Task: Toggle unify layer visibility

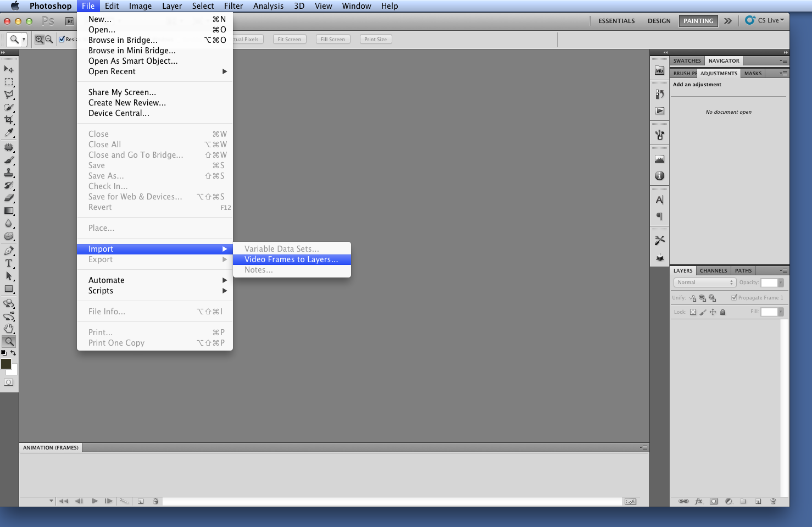Action: click(703, 298)
